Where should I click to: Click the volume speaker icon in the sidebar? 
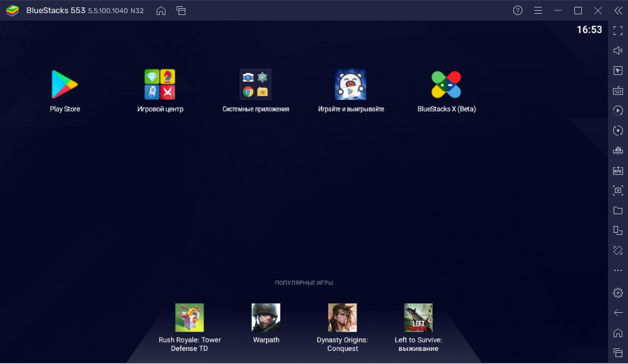618,51
